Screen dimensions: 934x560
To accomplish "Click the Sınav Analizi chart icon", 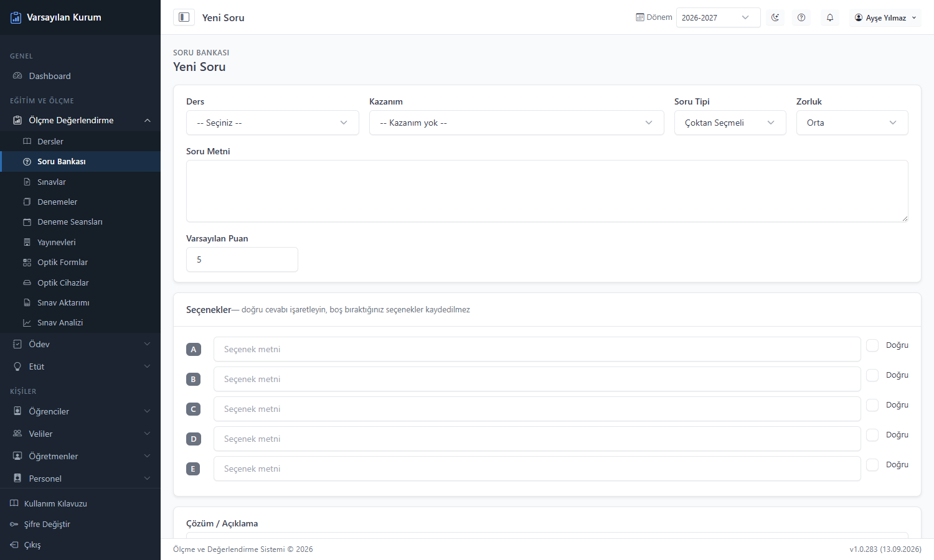I will [x=27, y=323].
